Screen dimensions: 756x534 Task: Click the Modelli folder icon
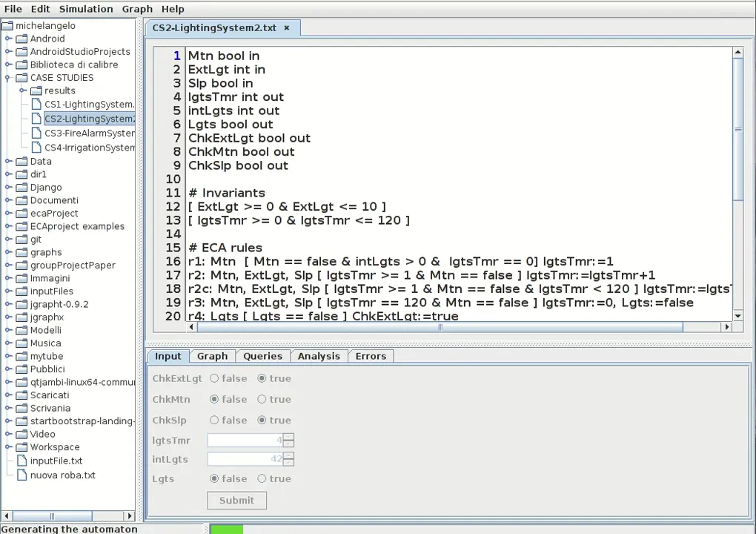tap(21, 331)
